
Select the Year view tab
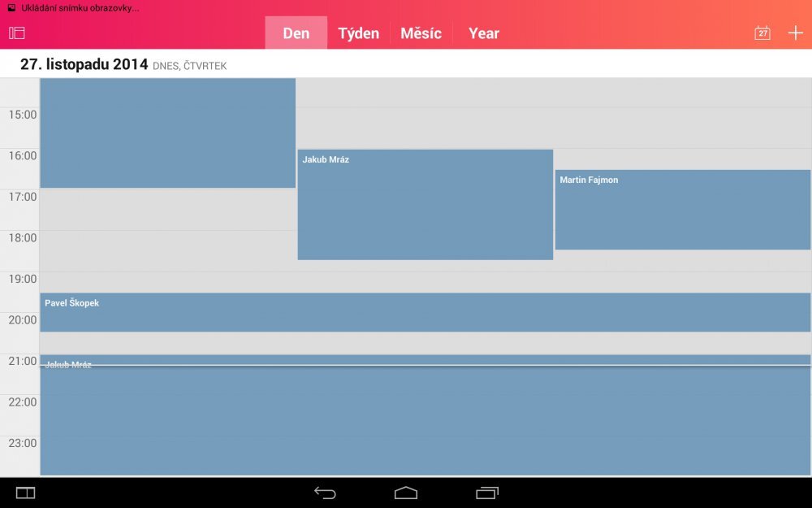pos(484,33)
